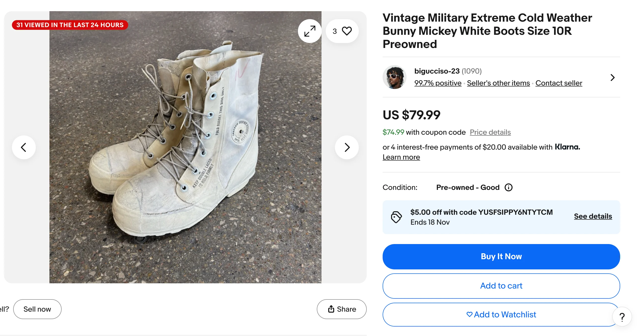Add the item to Watchlist
The width and height of the screenshot is (644, 336).
click(501, 314)
